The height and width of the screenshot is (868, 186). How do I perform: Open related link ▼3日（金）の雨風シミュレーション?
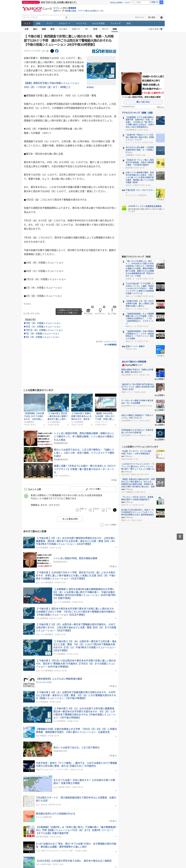coord(42,337)
